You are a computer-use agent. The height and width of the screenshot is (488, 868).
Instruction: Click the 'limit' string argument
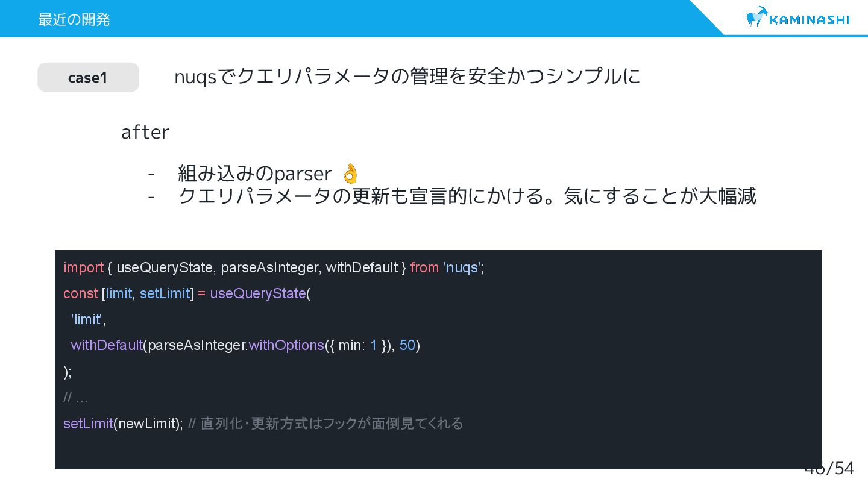click(87, 319)
